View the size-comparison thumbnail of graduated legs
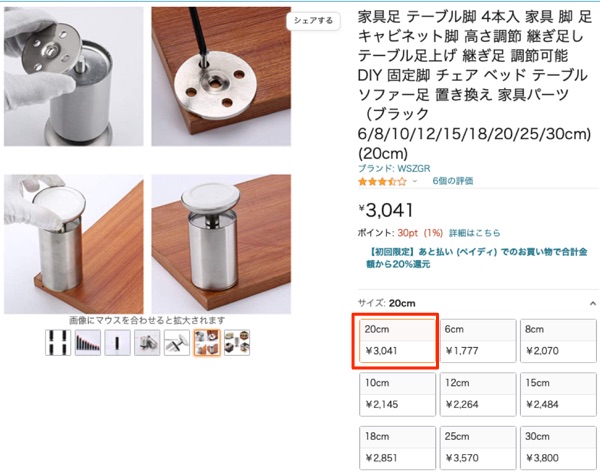Screen dimensions: 600x474 pos(88,342)
